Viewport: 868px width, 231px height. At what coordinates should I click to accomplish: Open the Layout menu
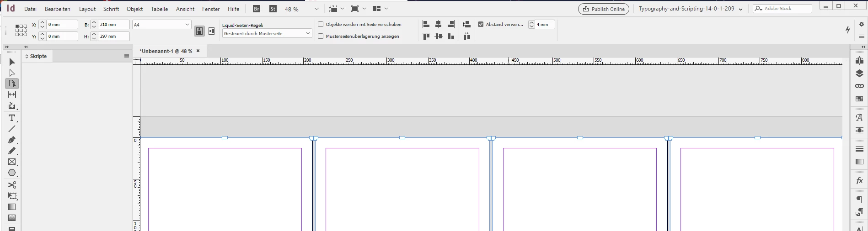point(87,9)
